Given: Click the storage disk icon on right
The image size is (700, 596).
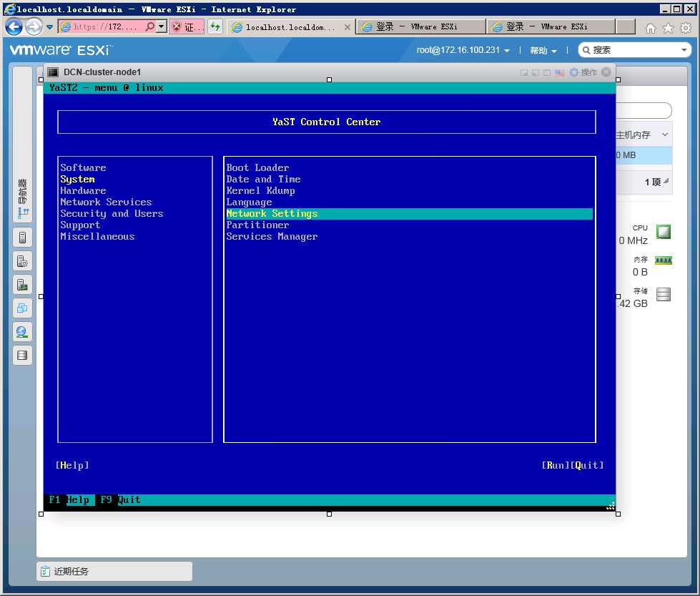Looking at the screenshot, I should (x=664, y=294).
